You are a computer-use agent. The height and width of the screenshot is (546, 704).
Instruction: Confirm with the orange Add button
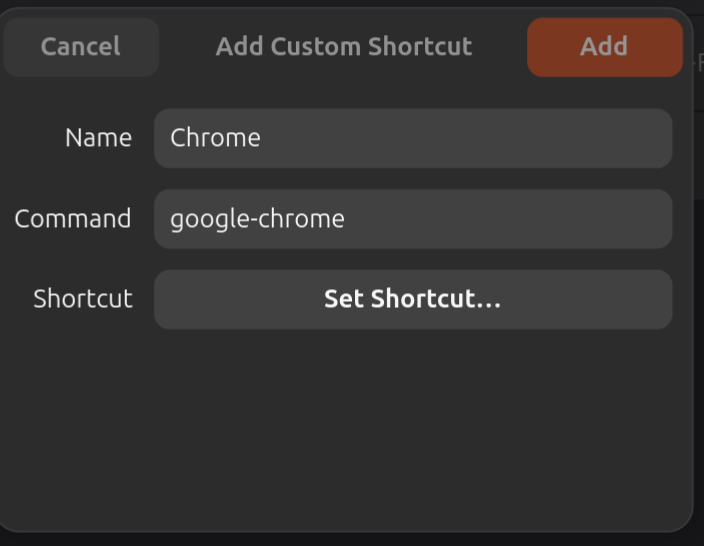[605, 47]
